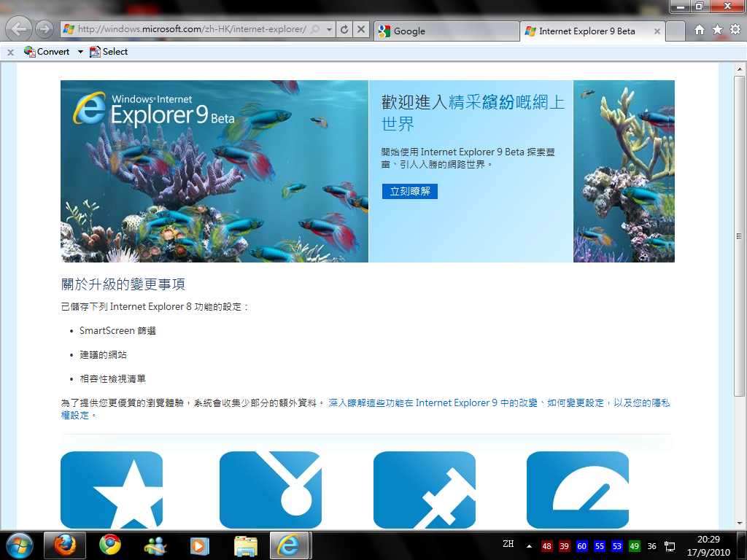This screenshot has width=747, height=560.
Task: Click the search magnifier in address bar
Action: pos(315,29)
